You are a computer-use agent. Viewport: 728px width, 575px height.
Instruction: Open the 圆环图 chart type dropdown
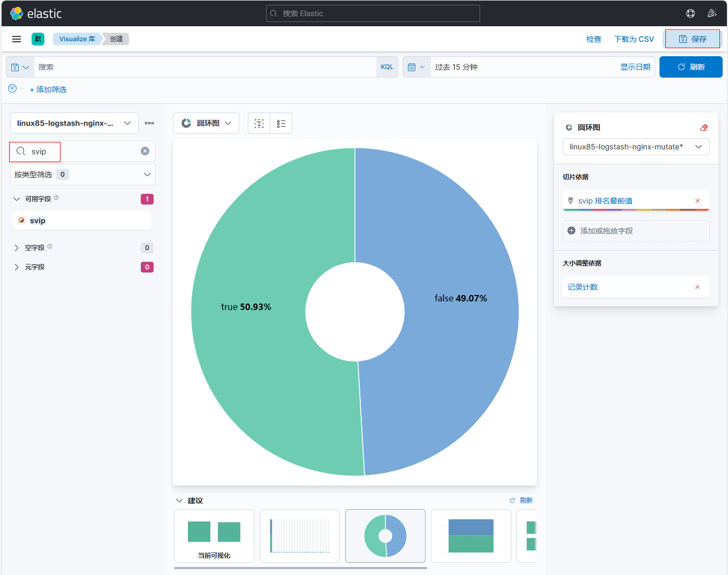(206, 123)
